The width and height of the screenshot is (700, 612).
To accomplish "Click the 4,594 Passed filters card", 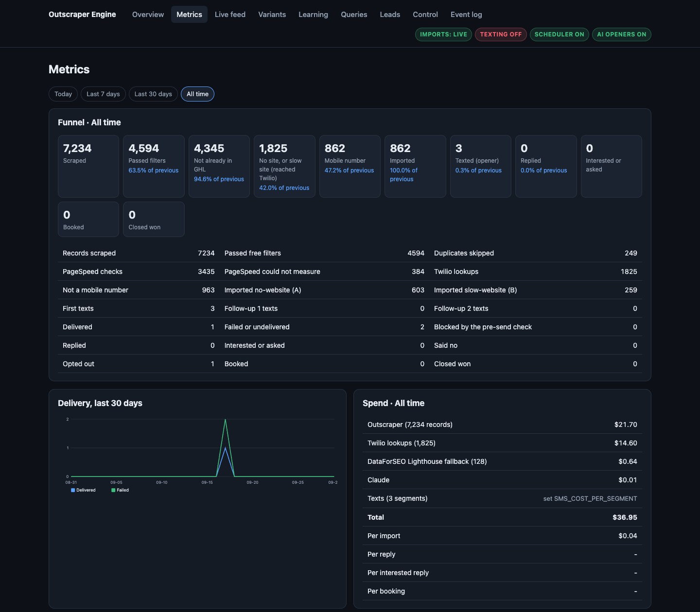I will tap(154, 166).
